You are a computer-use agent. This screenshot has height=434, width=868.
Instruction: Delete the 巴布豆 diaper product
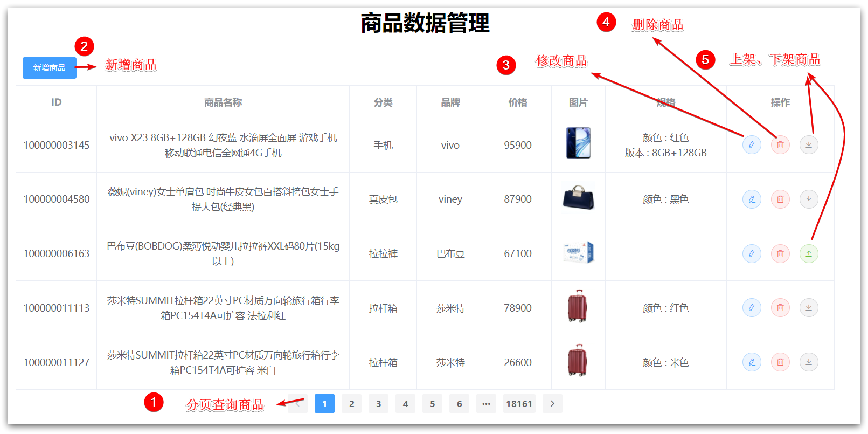pyautogui.click(x=780, y=253)
